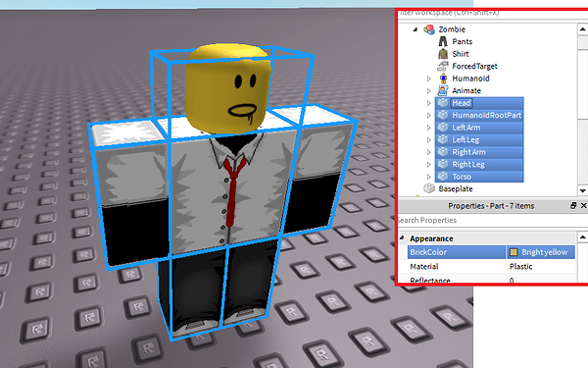Expand the Animate tree node
Screen dimensions: 588x368
[429, 91]
